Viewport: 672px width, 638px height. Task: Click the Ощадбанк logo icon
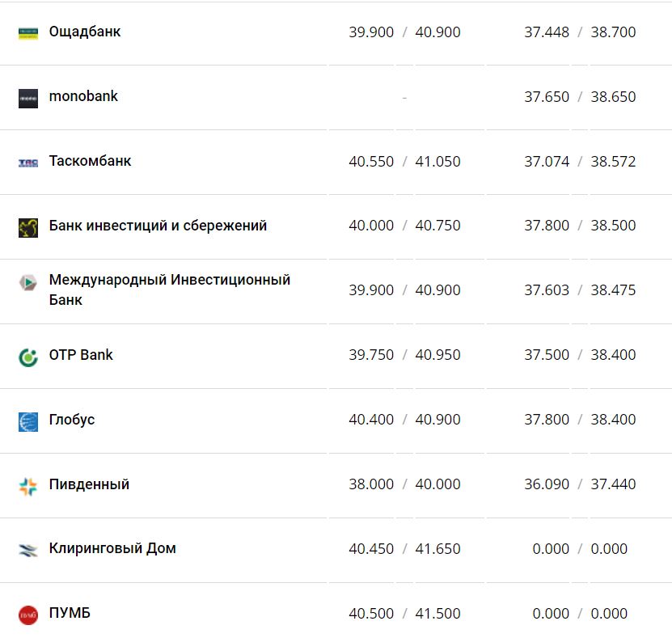tap(28, 33)
